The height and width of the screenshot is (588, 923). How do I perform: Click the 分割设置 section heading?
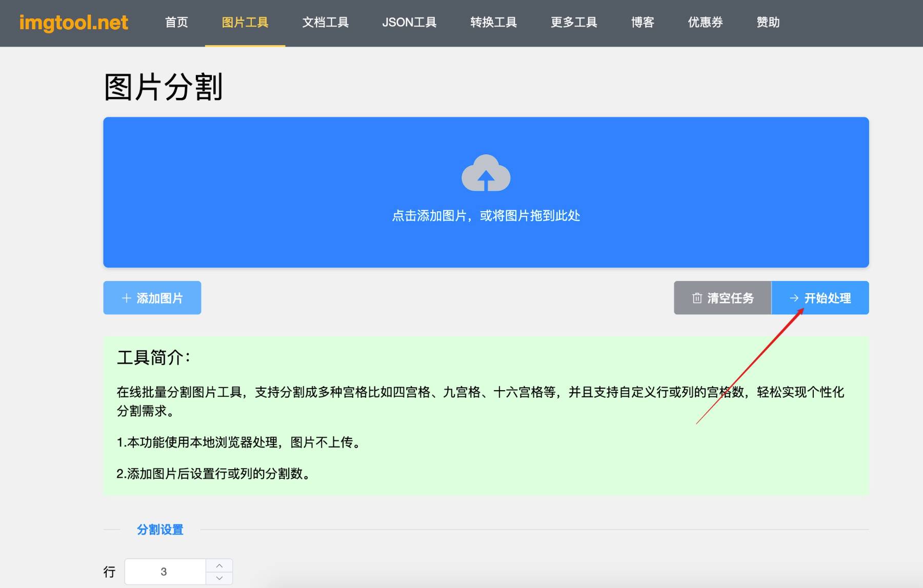(160, 530)
